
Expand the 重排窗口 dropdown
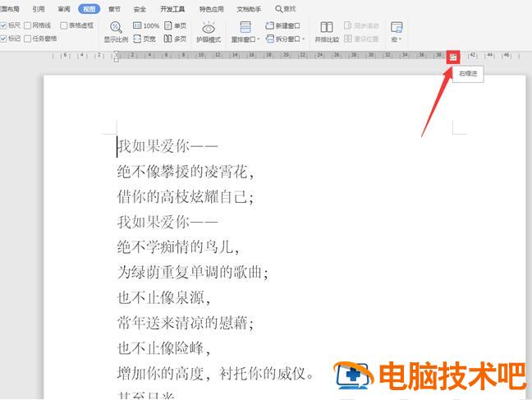pyautogui.click(x=245, y=39)
